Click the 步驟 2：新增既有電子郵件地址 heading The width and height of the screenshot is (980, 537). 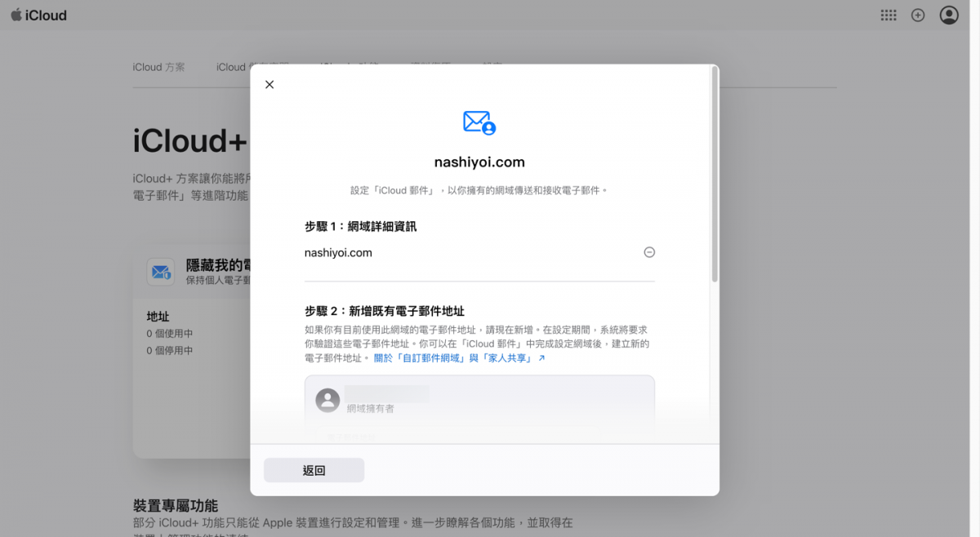tap(385, 311)
